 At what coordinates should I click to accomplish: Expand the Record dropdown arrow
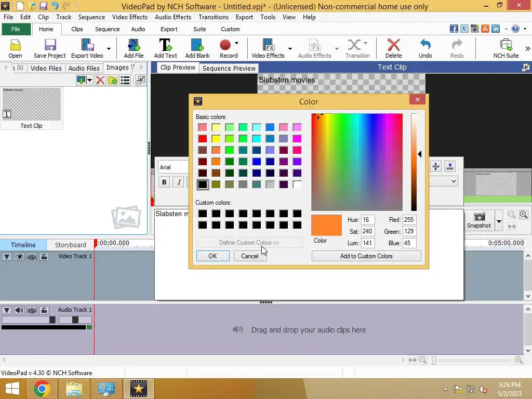point(236,43)
